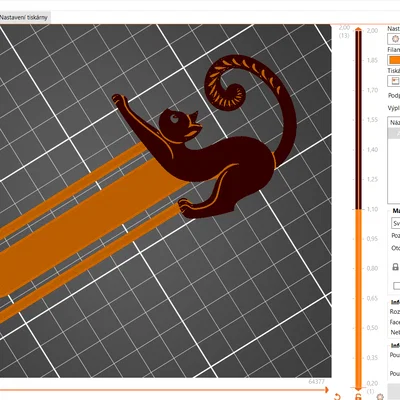Click the lower thumb of the vertical layer slider
The image size is (400, 400).
pos(358,389)
